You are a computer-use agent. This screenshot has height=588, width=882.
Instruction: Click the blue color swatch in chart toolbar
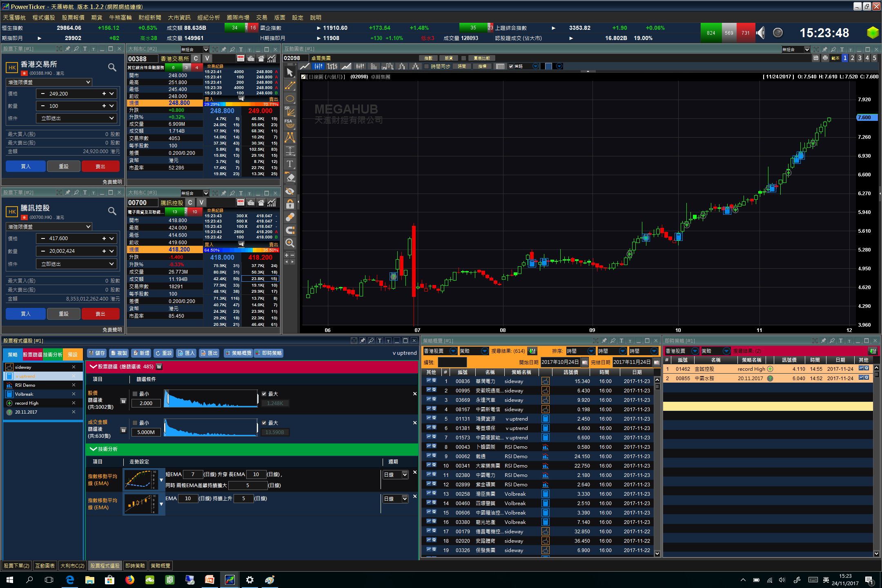point(548,66)
